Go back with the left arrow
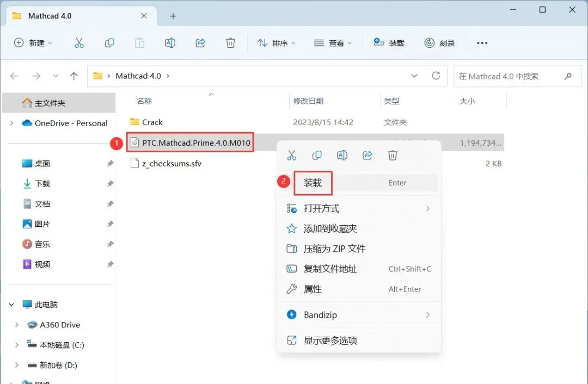 tap(14, 76)
